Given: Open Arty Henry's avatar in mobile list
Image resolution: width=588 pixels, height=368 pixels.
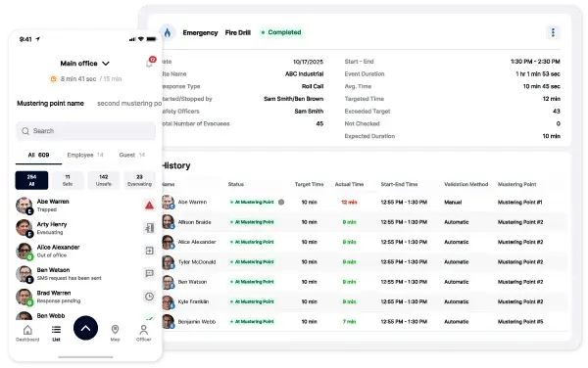Looking at the screenshot, I should (24, 228).
